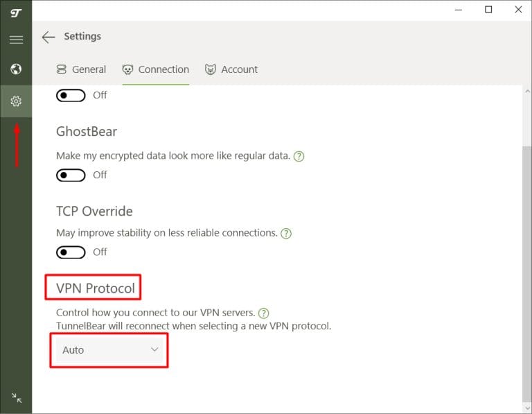Viewport: 532px width, 414px height.
Task: Go back using the Settings arrow
Action: (48, 37)
